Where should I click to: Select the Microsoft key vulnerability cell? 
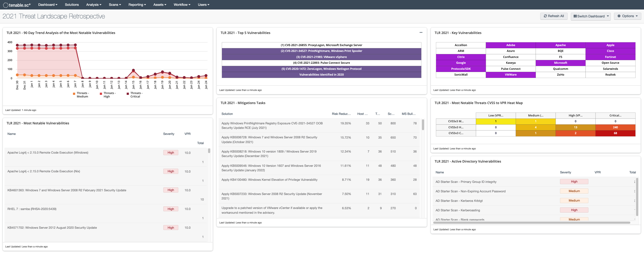561,63
